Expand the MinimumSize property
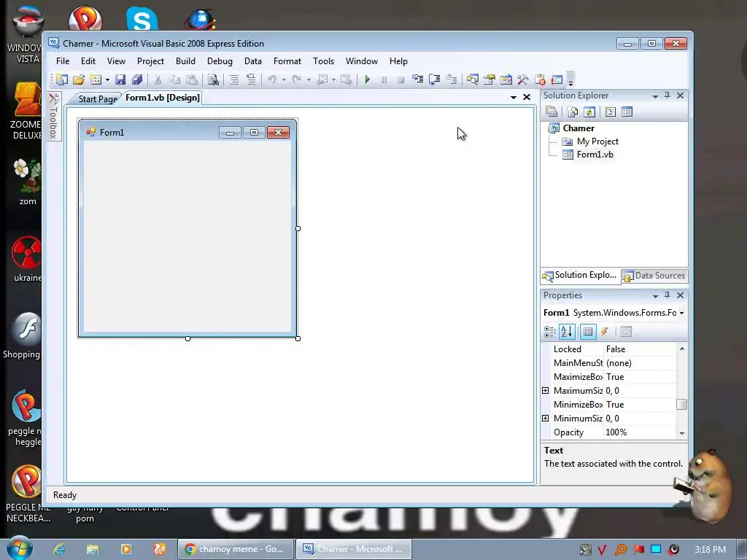The height and width of the screenshot is (560, 747). (546, 418)
